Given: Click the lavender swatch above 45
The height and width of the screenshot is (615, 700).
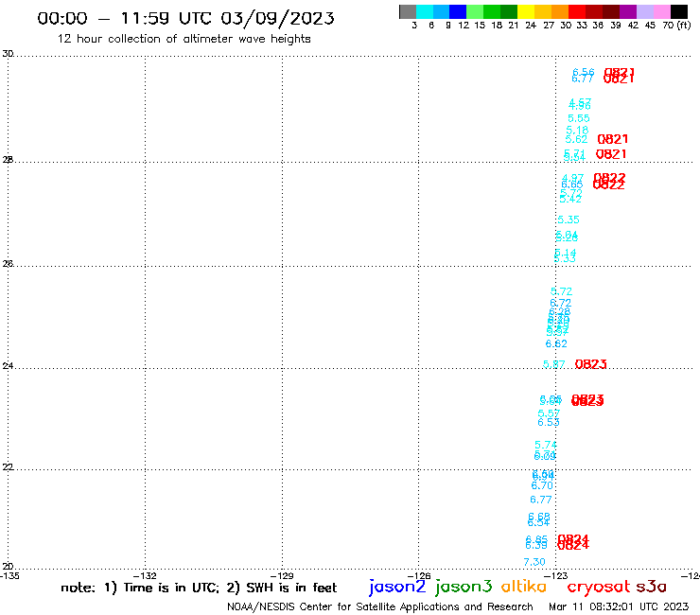Looking at the screenshot, I should coord(644,11).
